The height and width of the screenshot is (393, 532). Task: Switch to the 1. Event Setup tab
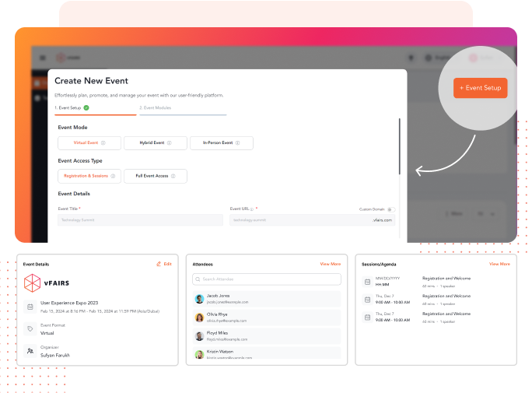(96, 108)
